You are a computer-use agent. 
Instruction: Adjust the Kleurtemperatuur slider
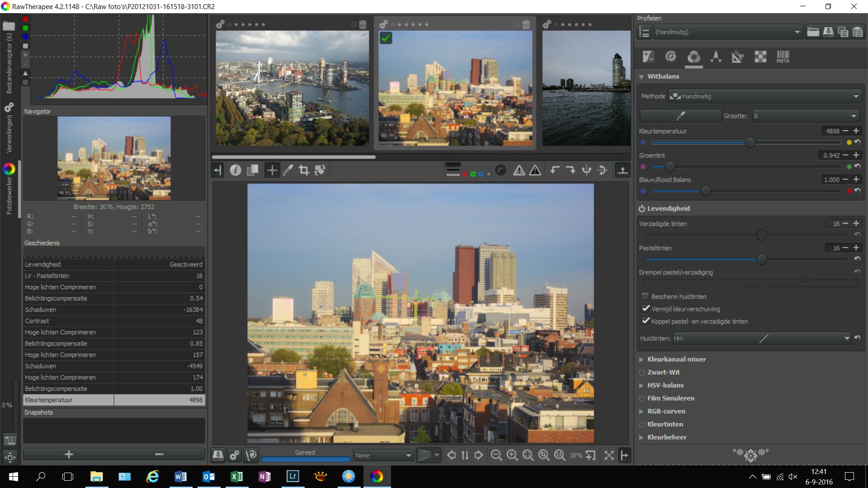pos(750,143)
